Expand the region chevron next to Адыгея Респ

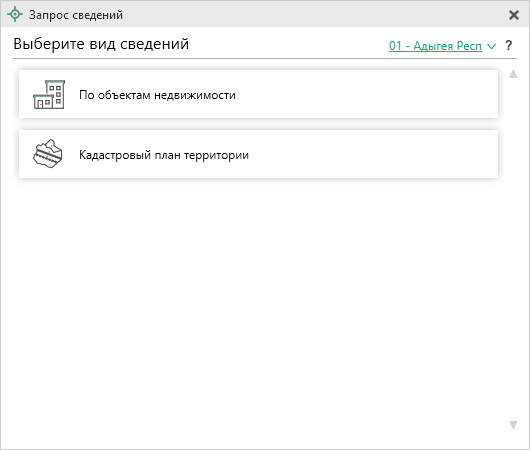click(x=491, y=46)
